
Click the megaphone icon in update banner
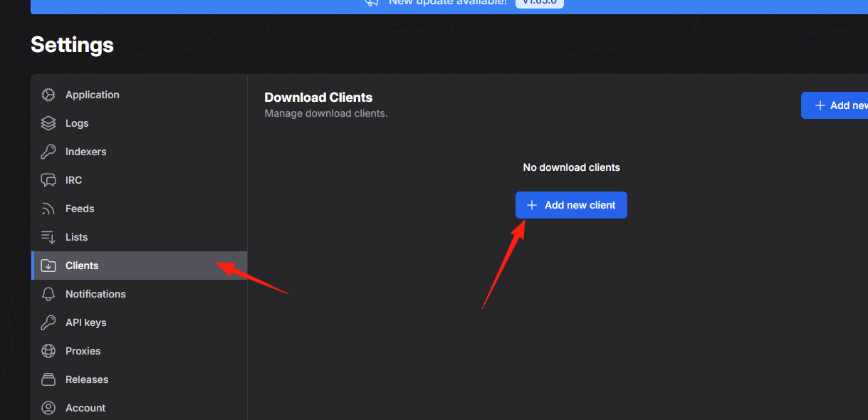(x=372, y=2)
